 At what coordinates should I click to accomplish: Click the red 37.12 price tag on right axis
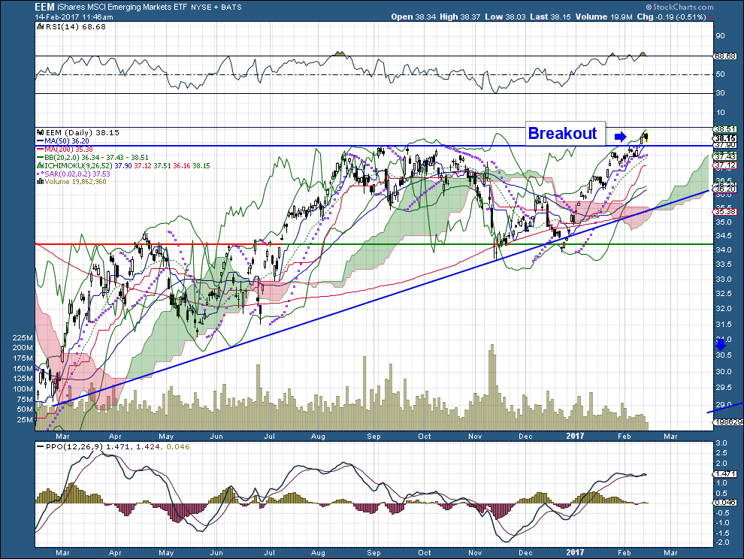(x=725, y=165)
